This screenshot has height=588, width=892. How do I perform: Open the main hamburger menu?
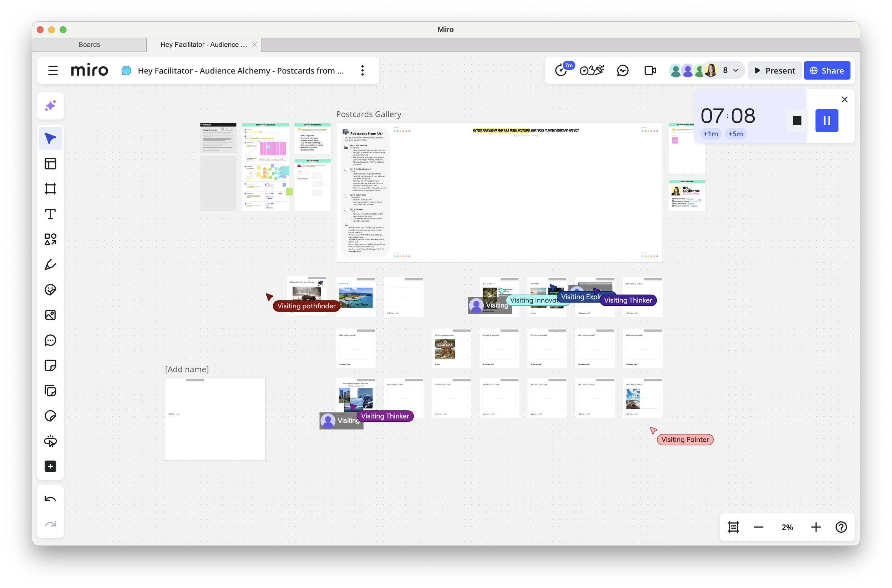point(53,71)
